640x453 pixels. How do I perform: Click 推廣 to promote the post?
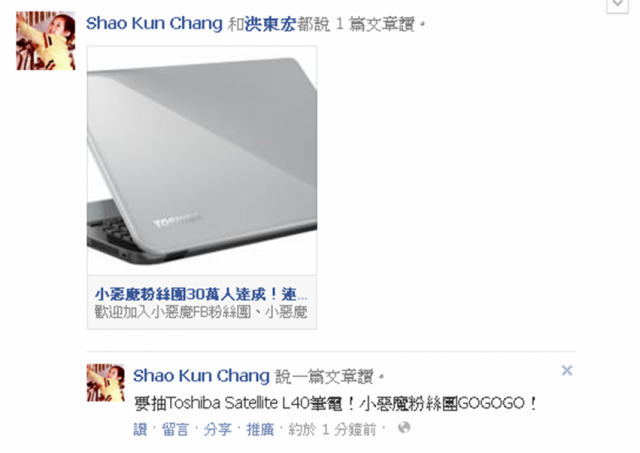(x=260, y=429)
